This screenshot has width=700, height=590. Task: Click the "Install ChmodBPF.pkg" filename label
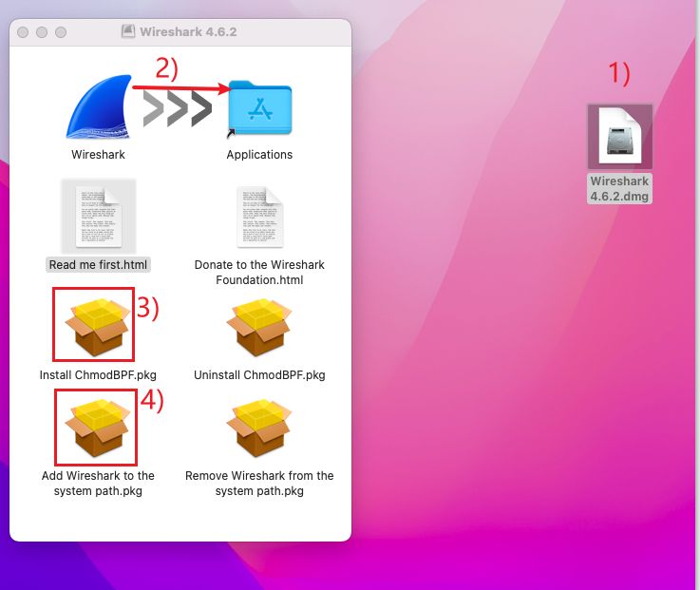[99, 374]
